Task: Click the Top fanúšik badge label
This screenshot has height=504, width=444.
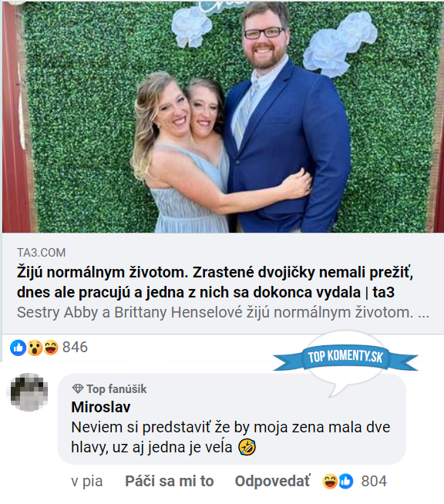Action: click(116, 389)
